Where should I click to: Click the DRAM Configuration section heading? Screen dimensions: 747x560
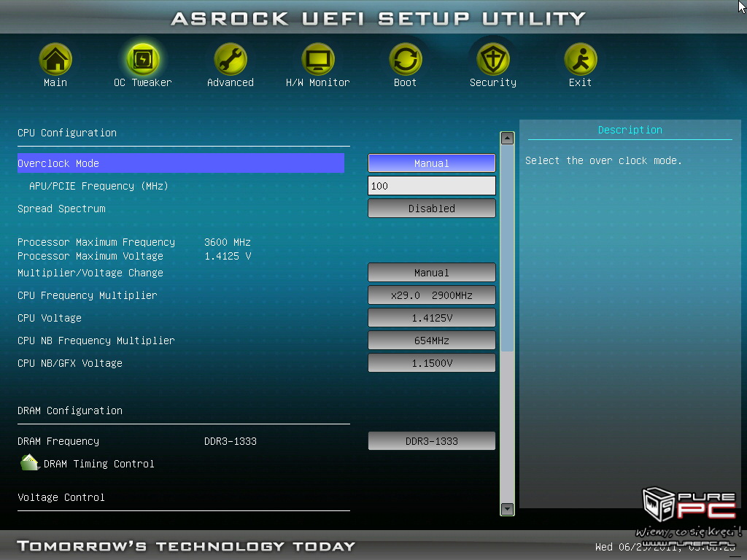(x=70, y=411)
